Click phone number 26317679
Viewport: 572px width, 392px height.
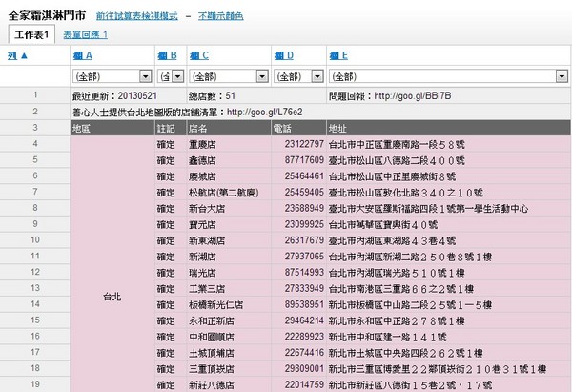(x=304, y=240)
